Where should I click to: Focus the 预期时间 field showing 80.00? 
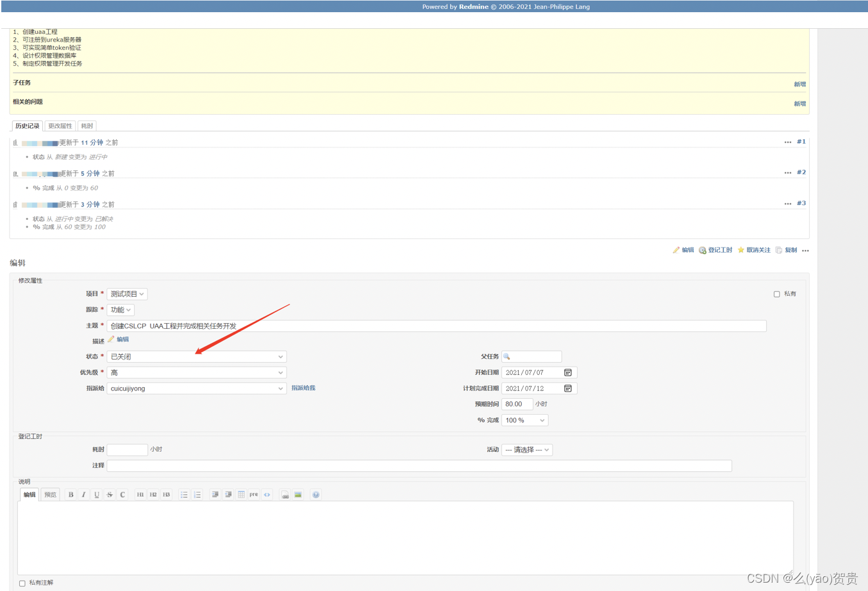point(517,404)
